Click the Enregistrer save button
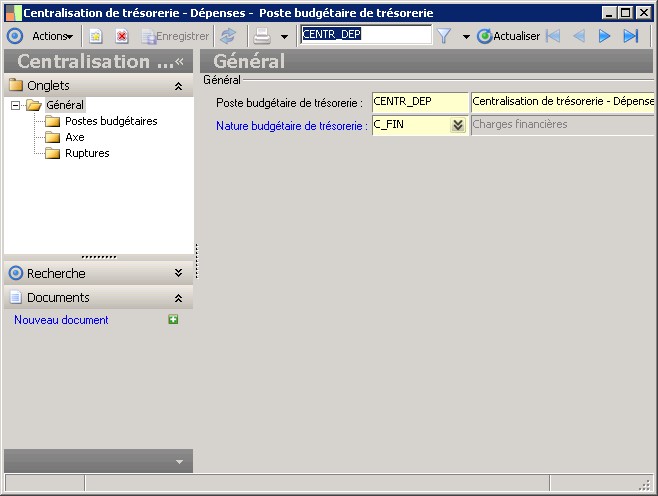 [175, 37]
